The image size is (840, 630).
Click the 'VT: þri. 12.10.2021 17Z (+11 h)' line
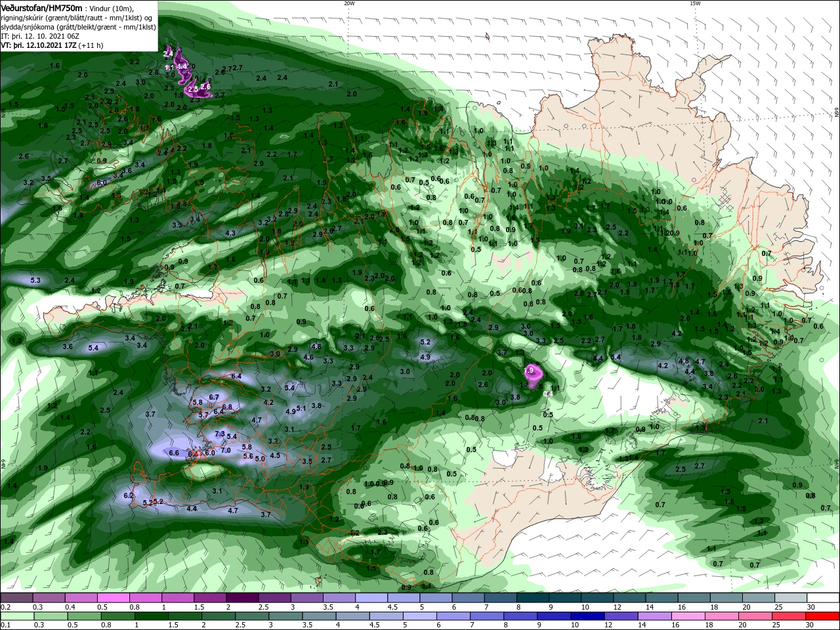coord(52,45)
